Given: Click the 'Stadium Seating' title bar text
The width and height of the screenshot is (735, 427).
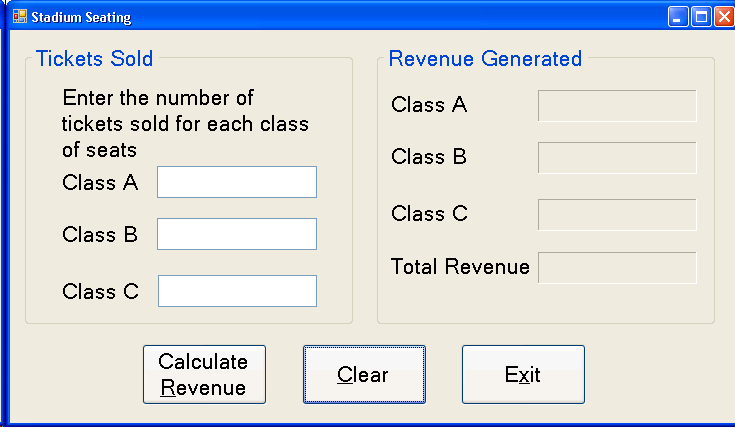Looking at the screenshot, I should pyautogui.click(x=81, y=17).
